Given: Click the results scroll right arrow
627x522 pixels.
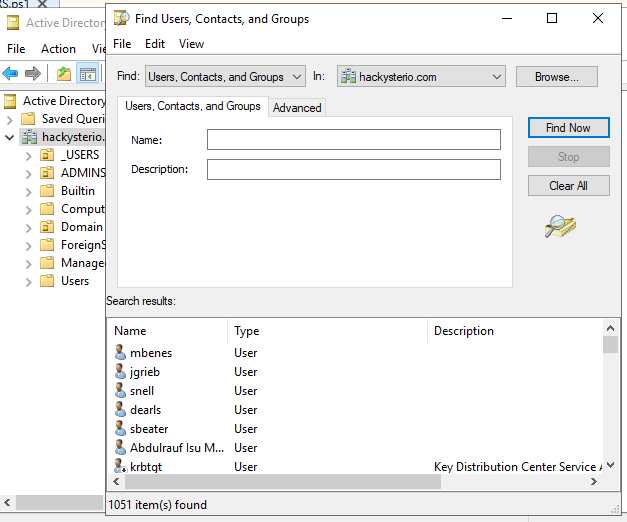Looking at the screenshot, I should coord(594,482).
